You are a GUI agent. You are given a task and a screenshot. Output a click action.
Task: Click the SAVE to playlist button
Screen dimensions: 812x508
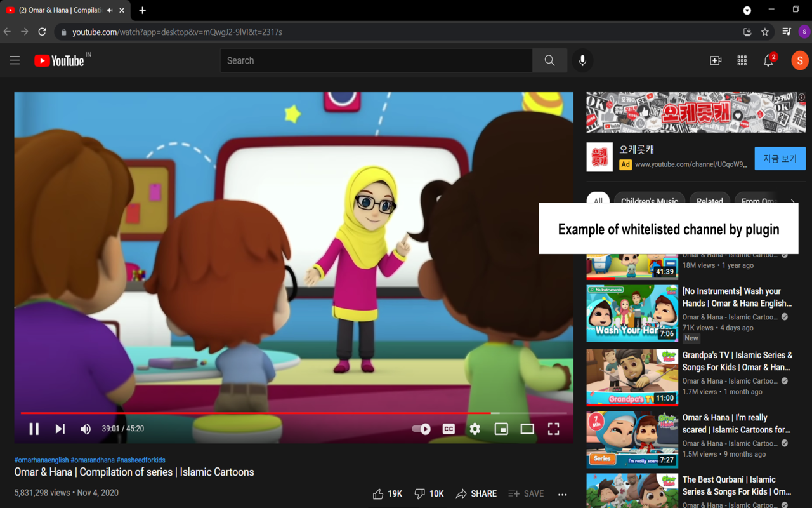[x=526, y=493]
